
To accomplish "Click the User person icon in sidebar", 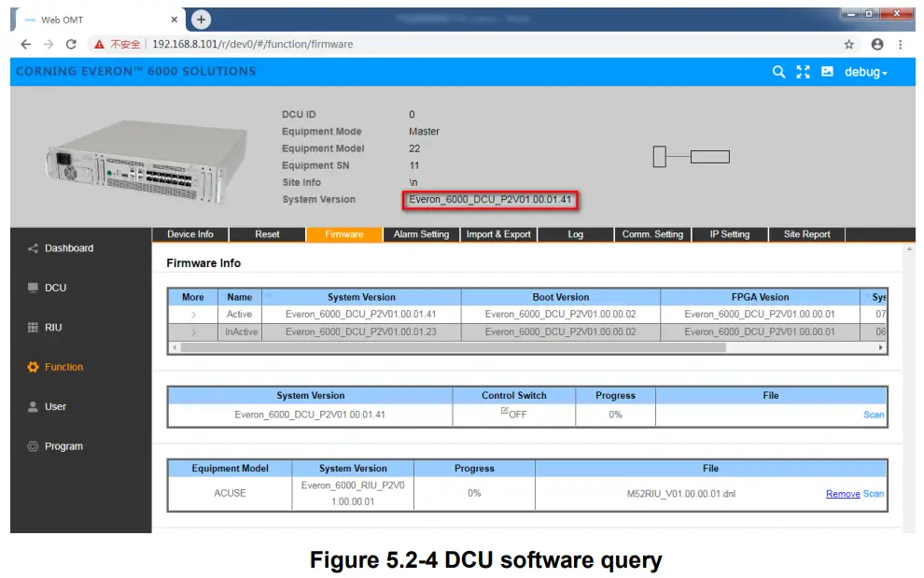I will coord(33,406).
